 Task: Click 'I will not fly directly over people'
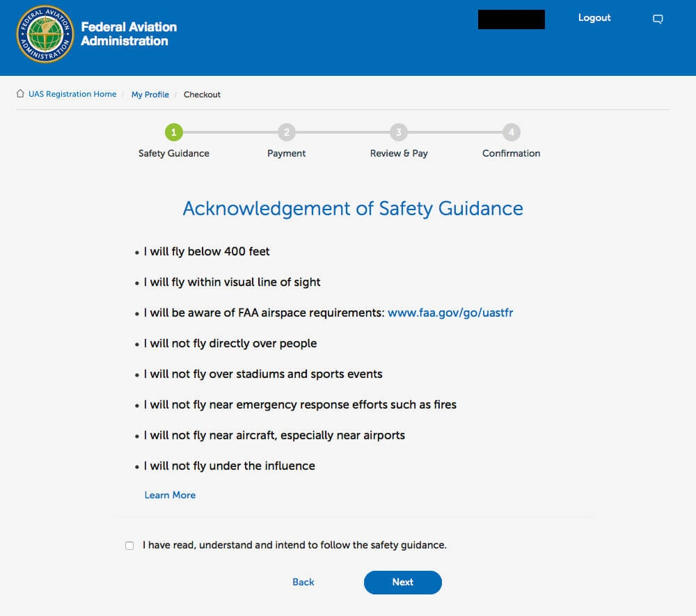click(x=230, y=344)
